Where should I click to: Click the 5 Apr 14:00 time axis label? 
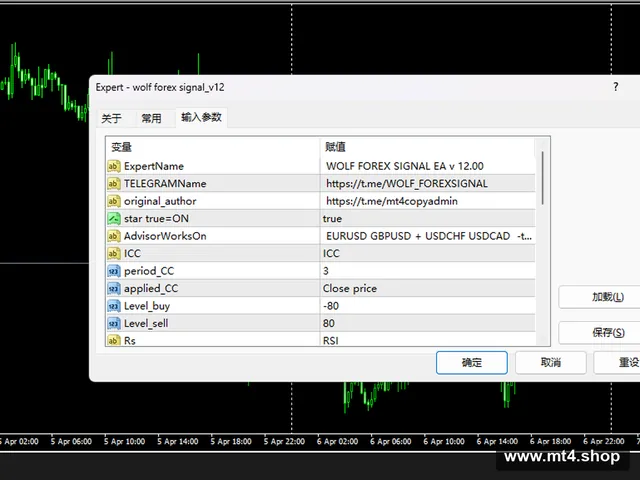[178, 442]
